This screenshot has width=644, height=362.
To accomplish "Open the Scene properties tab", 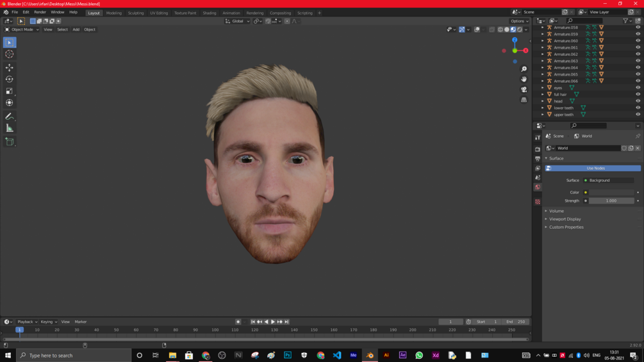I will pyautogui.click(x=538, y=177).
